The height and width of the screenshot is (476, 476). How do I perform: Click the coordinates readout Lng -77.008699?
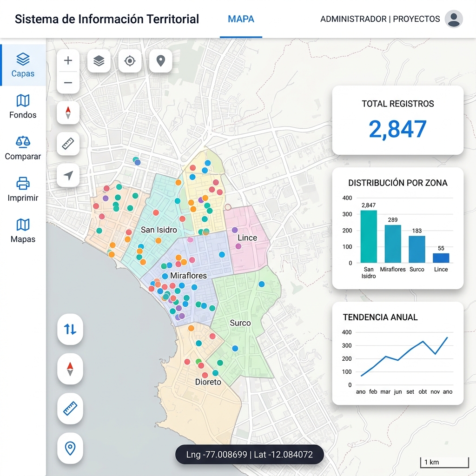coord(250,455)
